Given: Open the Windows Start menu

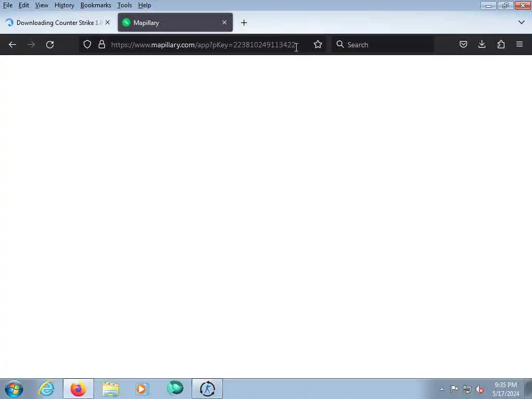Looking at the screenshot, I should pyautogui.click(x=14, y=389).
